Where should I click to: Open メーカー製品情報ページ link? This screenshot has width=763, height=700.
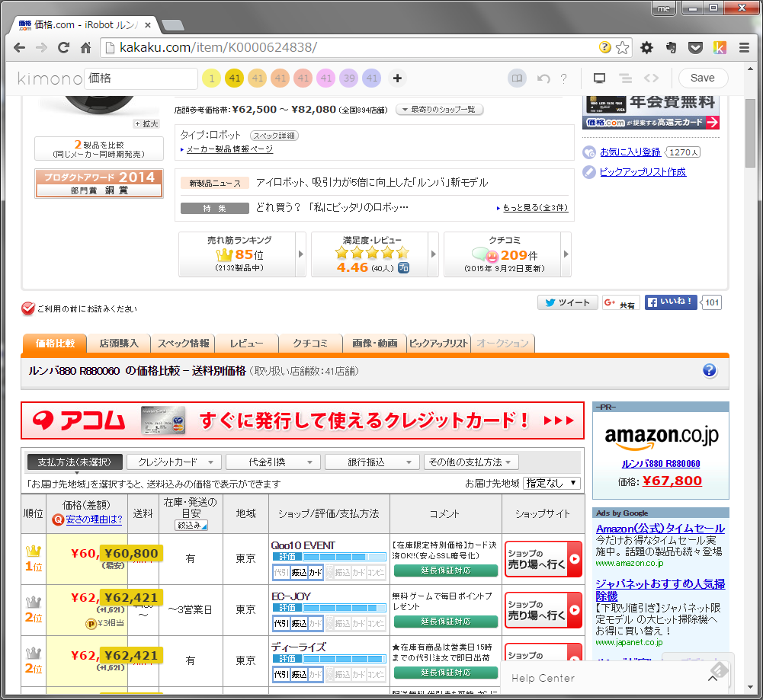pos(229,149)
